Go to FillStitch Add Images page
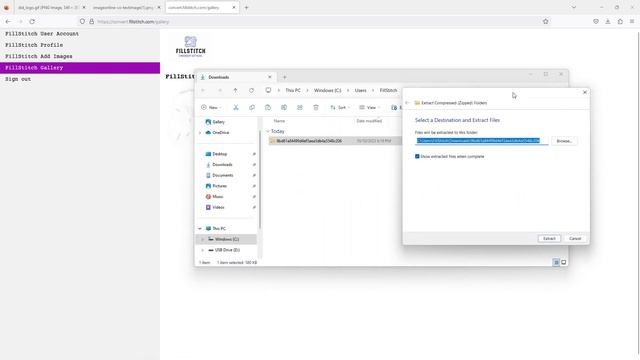This screenshot has height=360, width=640. point(39,56)
